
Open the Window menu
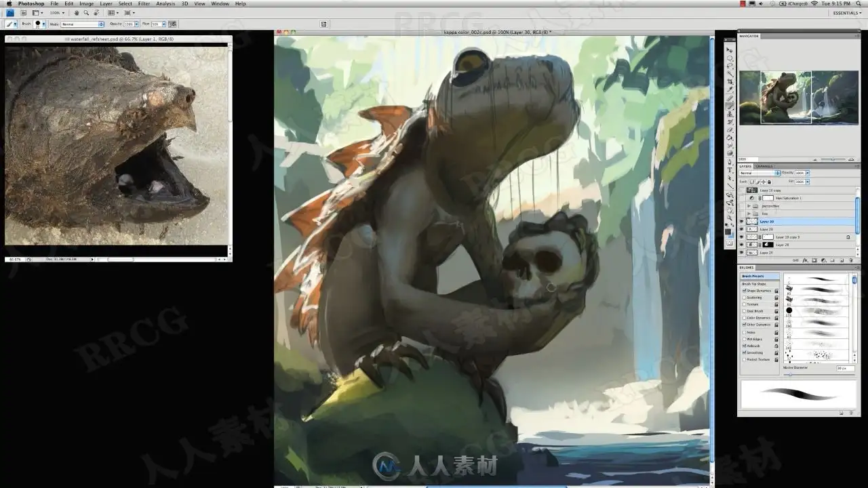[x=220, y=3]
